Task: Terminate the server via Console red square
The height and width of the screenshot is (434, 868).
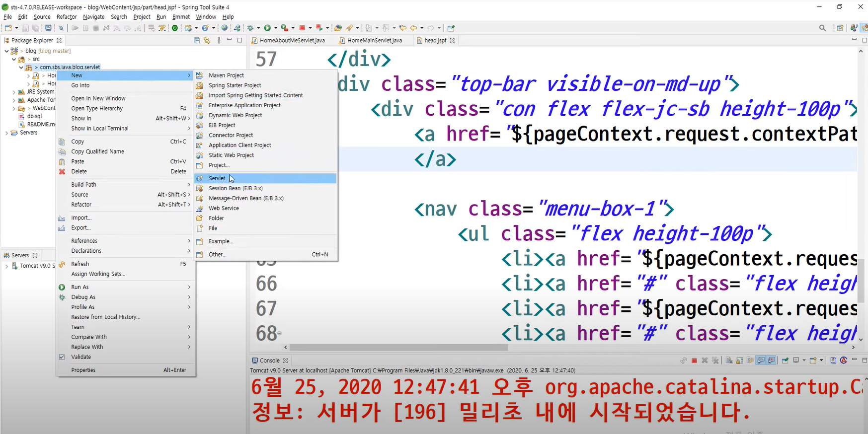Action: coord(694,361)
